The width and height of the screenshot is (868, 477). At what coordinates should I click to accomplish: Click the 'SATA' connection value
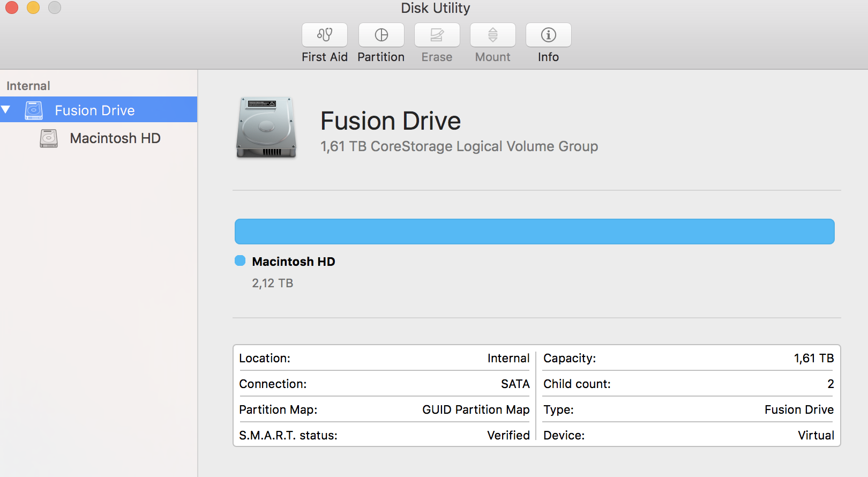(x=515, y=384)
